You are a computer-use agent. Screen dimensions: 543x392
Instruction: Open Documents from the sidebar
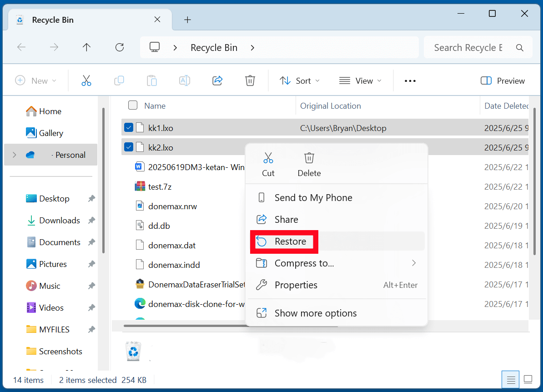[60, 242]
